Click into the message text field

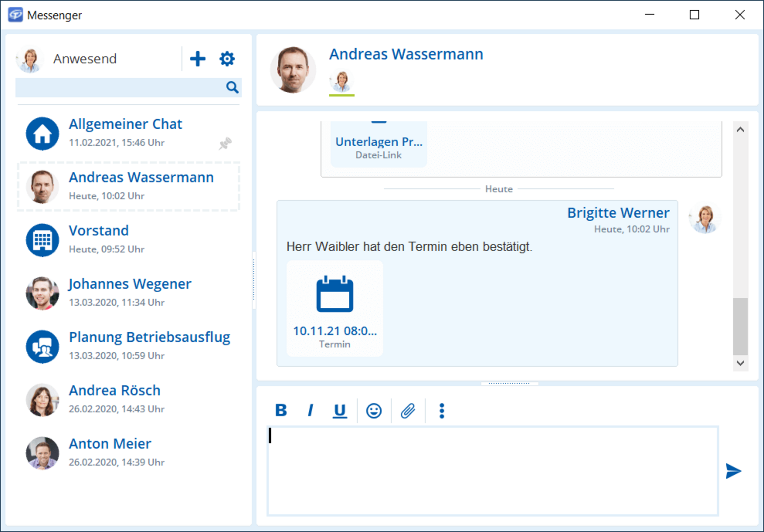coord(493,471)
